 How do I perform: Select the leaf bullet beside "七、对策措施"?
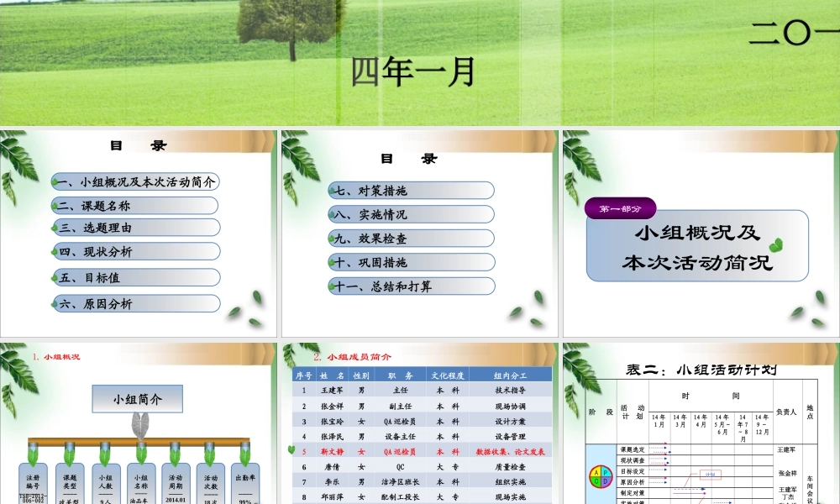pos(331,191)
